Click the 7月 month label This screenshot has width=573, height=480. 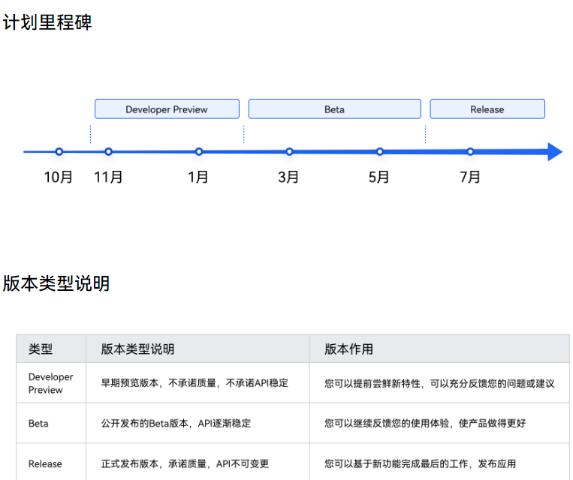click(470, 177)
